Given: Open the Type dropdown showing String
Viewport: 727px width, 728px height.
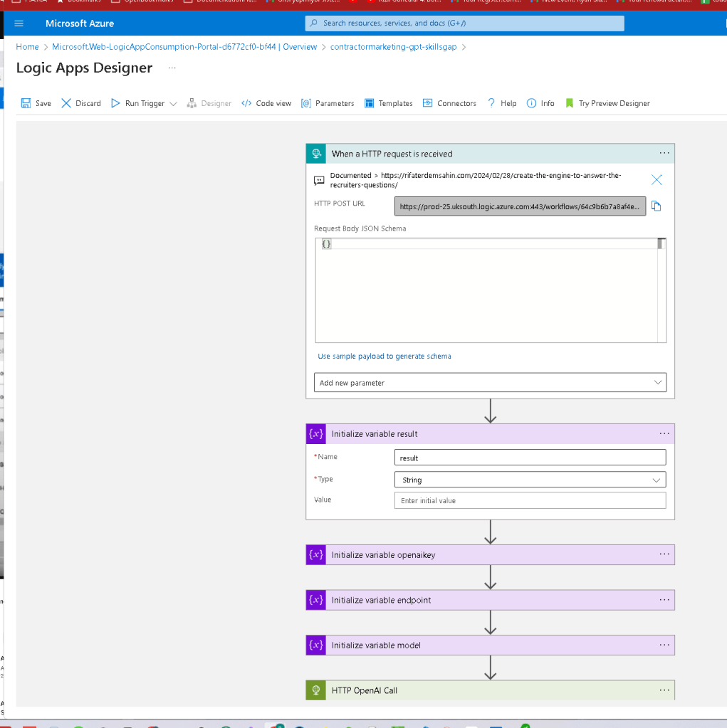Looking at the screenshot, I should (530, 480).
